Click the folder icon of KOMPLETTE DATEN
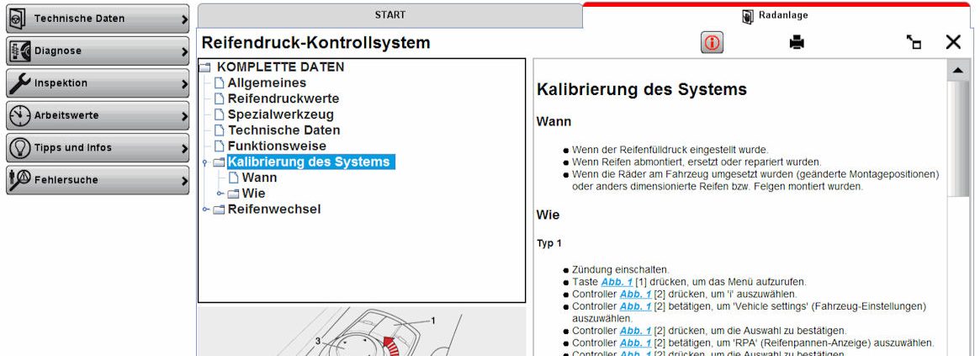 [x=205, y=67]
